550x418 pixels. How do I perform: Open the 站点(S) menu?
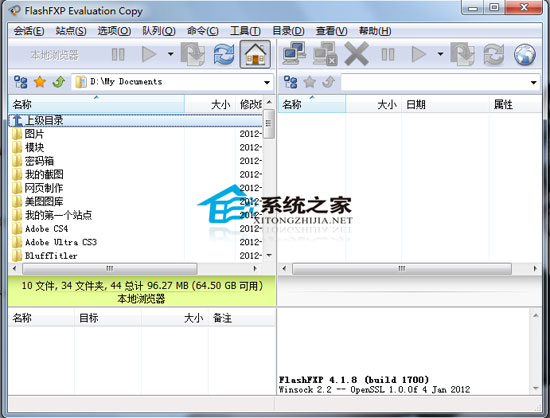[71, 31]
